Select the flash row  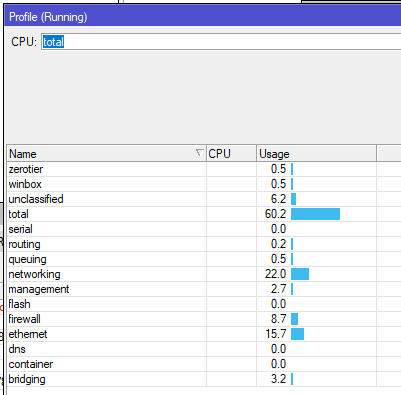point(204,304)
